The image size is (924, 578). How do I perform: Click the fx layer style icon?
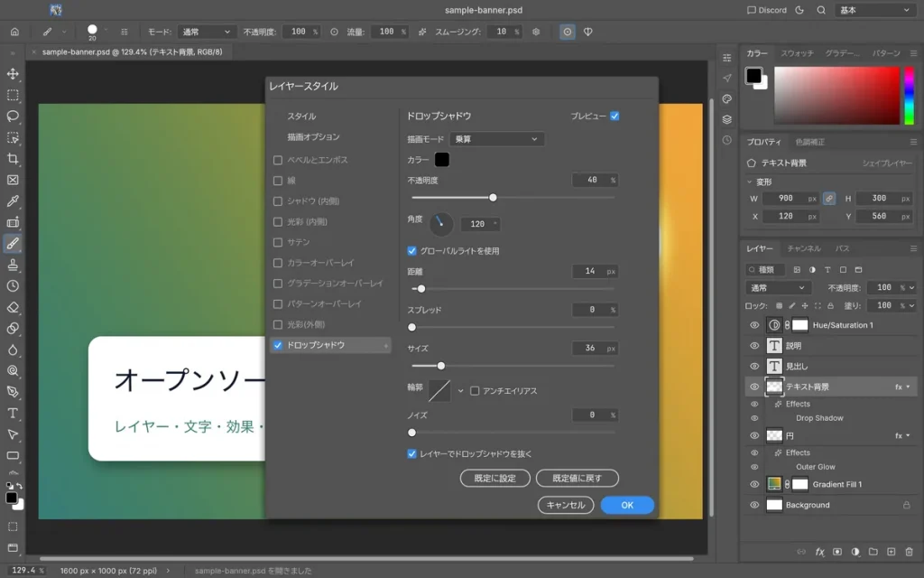(819, 552)
